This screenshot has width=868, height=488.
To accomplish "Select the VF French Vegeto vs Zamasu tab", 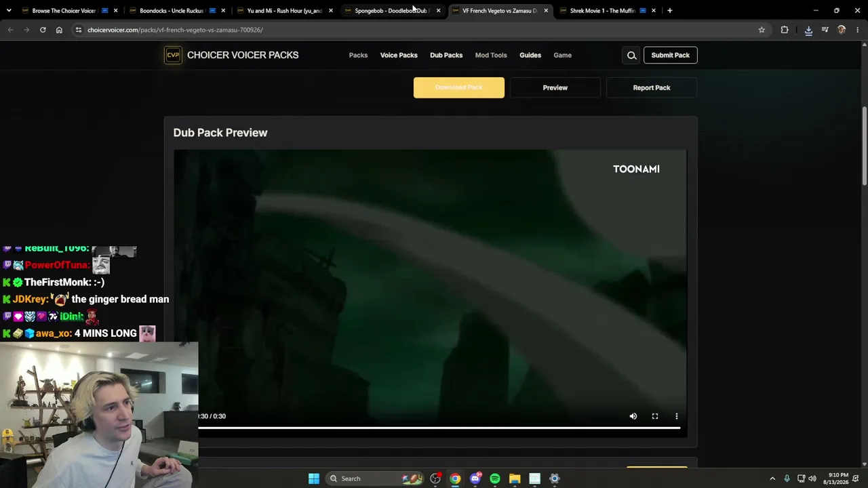I will point(500,11).
